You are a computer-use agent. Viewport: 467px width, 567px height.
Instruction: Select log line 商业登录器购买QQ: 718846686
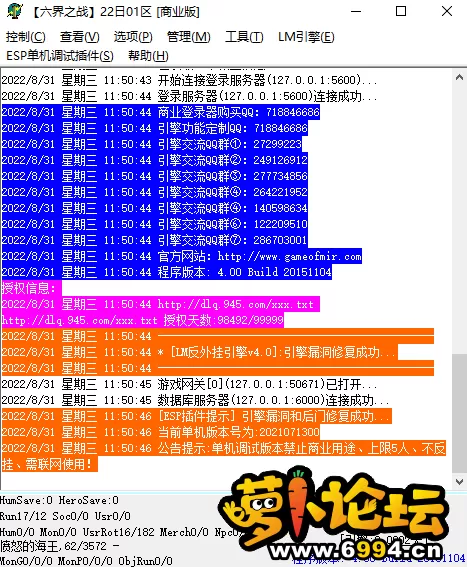161,112
